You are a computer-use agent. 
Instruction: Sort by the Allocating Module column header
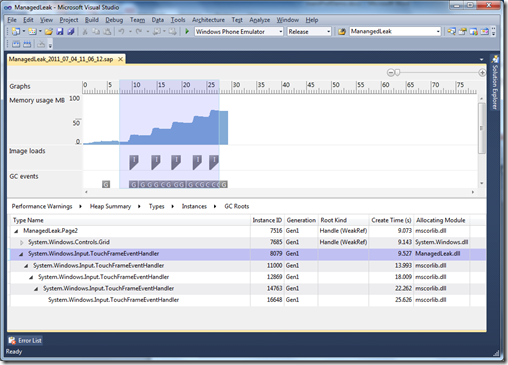[x=441, y=220]
